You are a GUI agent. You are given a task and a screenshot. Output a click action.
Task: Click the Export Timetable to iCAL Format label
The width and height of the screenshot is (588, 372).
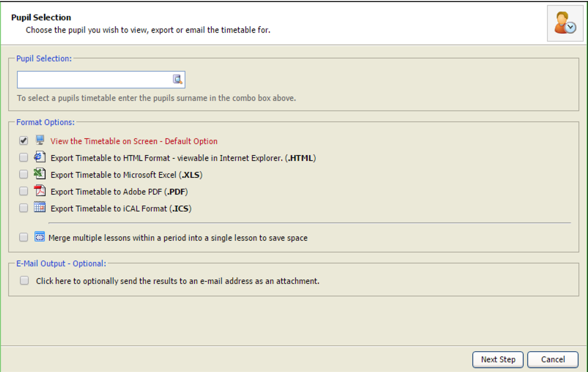coord(121,209)
